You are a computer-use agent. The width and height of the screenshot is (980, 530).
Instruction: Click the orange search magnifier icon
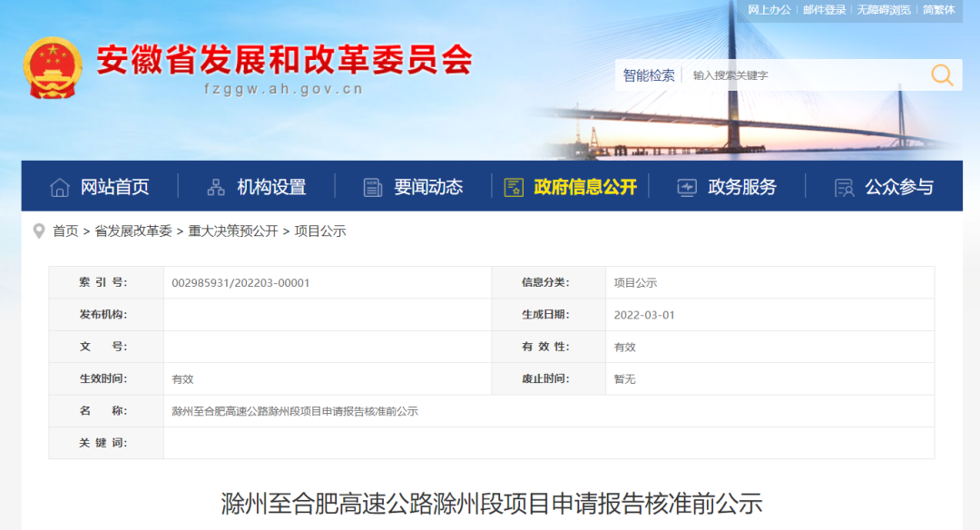click(x=942, y=75)
